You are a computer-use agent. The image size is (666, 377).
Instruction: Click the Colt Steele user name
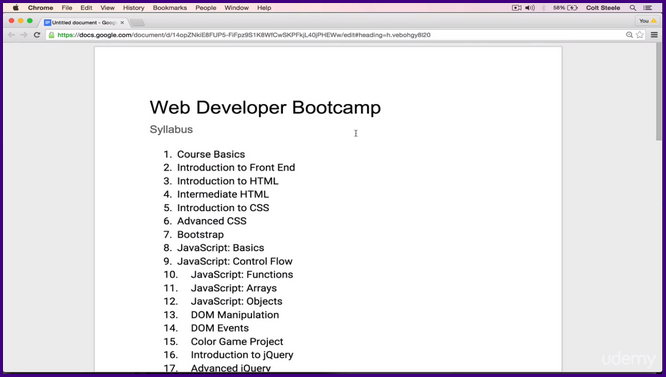pos(603,8)
